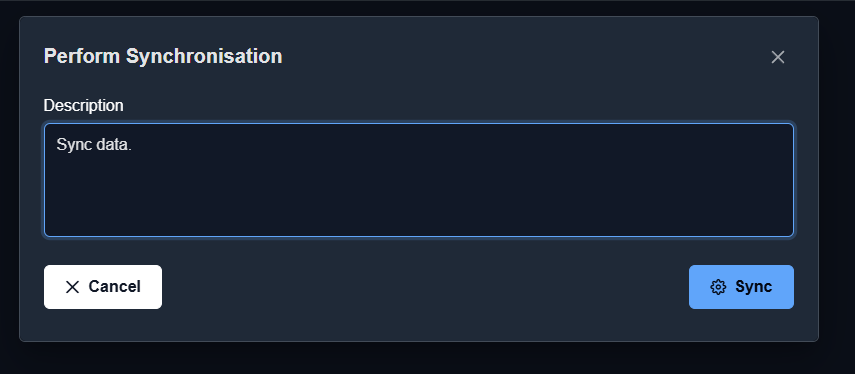Cancel the synchronisation dialog
Screen dimensions: 855x374
pyautogui.click(x=103, y=287)
